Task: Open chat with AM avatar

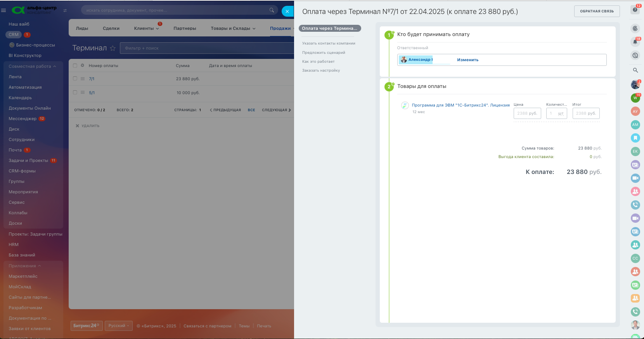Action: 635,125
